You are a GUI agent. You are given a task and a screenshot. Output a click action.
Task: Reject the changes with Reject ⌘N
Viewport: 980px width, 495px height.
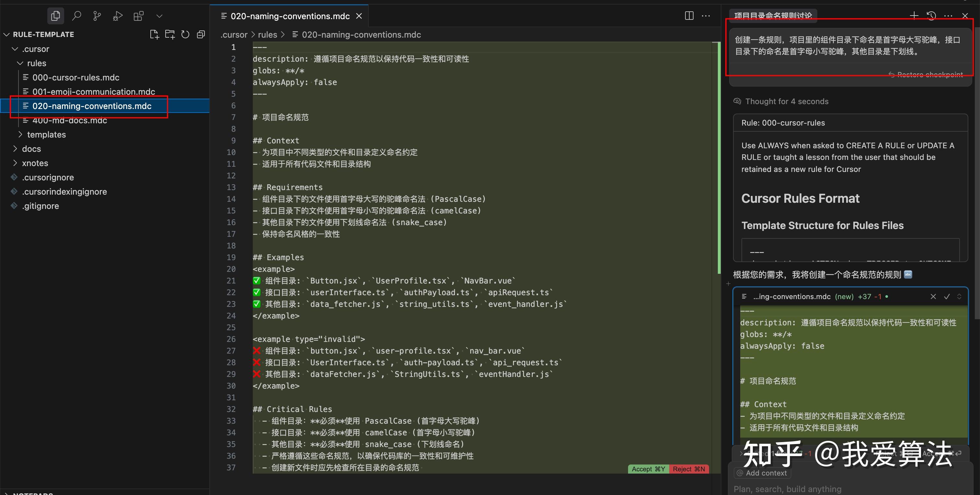pos(689,469)
